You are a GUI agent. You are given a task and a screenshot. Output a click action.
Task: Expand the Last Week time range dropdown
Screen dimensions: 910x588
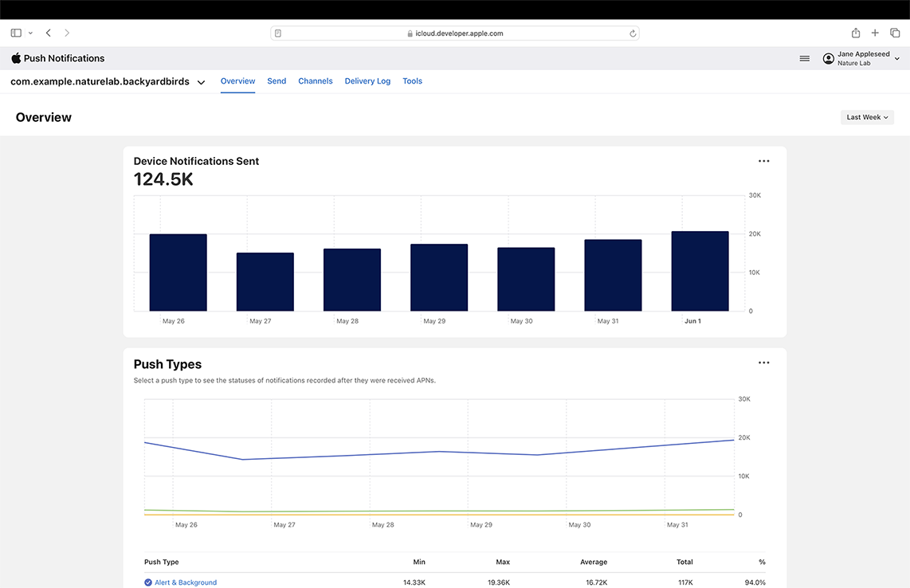tap(867, 117)
